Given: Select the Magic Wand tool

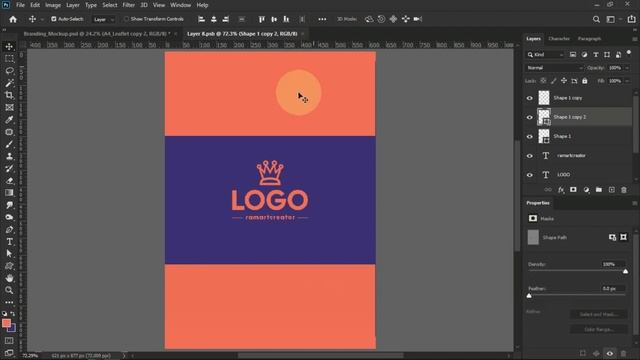Looking at the screenshot, I should 9,83.
